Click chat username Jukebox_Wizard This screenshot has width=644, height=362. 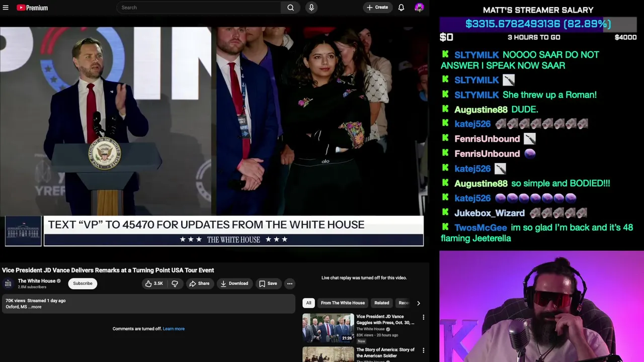coord(490,213)
